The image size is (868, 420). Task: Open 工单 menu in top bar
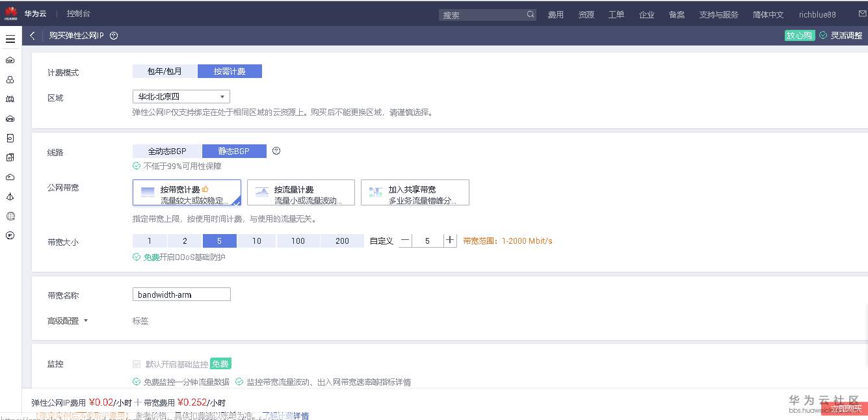(616, 14)
